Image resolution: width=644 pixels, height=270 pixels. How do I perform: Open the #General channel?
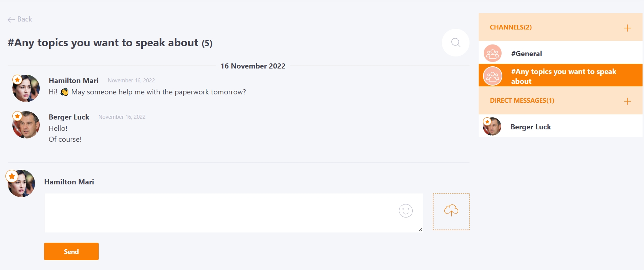pyautogui.click(x=560, y=54)
